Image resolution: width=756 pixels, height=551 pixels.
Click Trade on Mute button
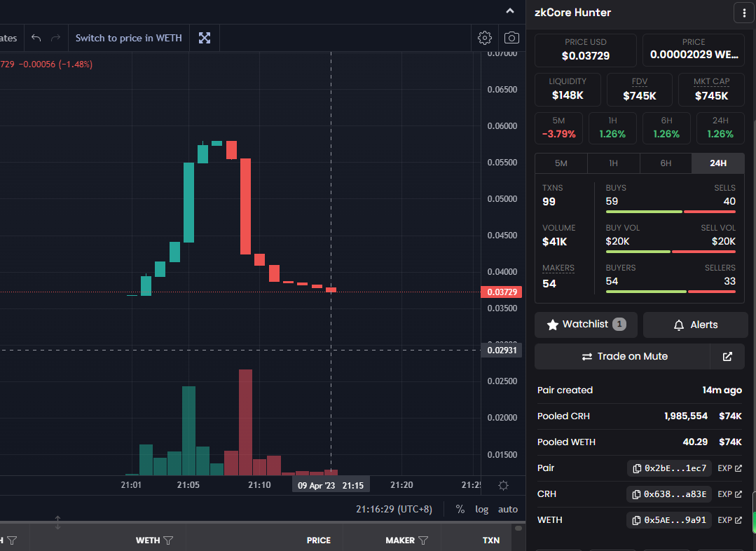(622, 357)
